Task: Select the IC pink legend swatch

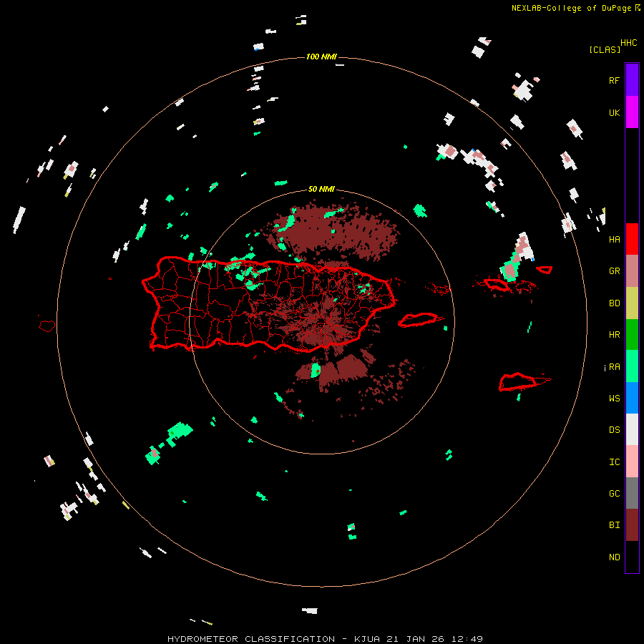Action: click(632, 462)
